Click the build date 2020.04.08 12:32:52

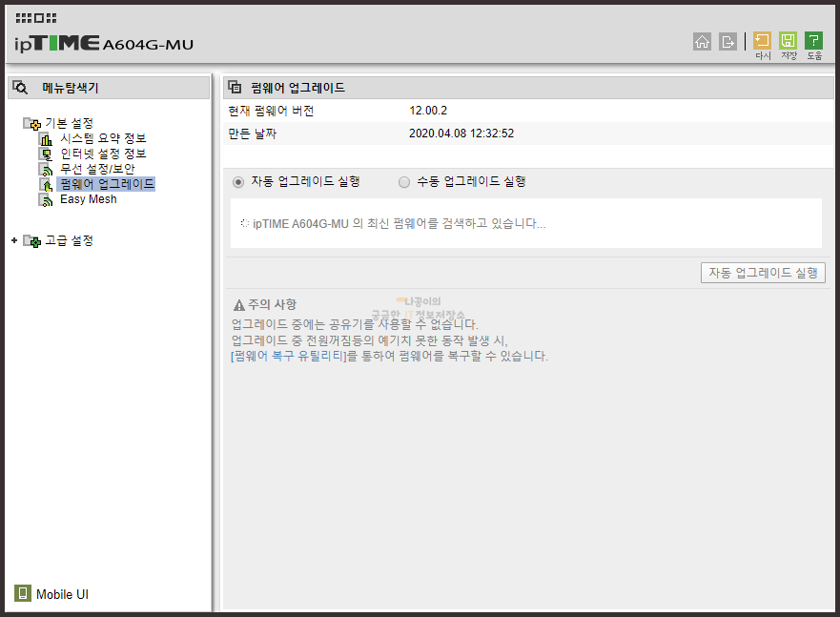click(x=461, y=134)
